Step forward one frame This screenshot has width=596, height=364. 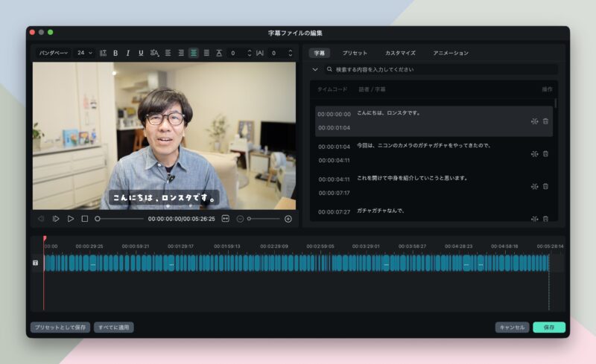(x=56, y=219)
